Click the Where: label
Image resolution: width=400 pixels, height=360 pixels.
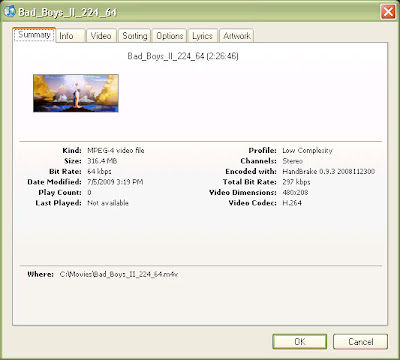[40, 274]
